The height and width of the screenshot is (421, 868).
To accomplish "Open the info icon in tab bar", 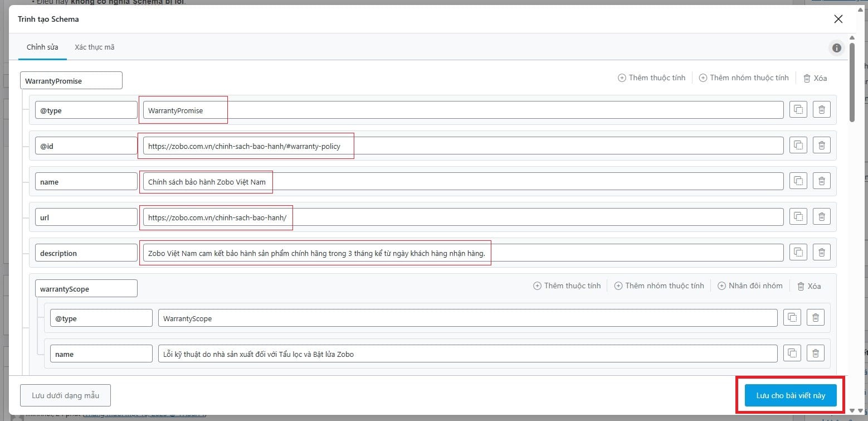I will coord(836,48).
